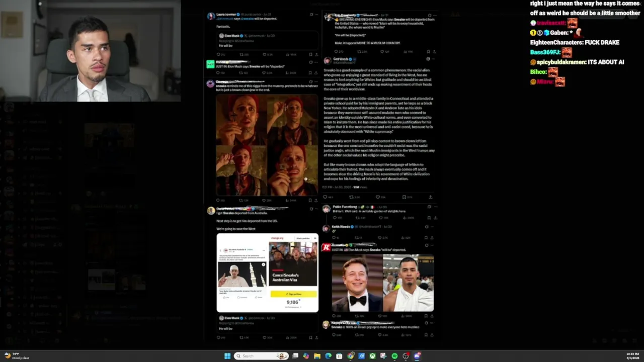Repost the BREAKING OVERNIGHT tweet
The image size is (644, 362).
tap(359, 51)
